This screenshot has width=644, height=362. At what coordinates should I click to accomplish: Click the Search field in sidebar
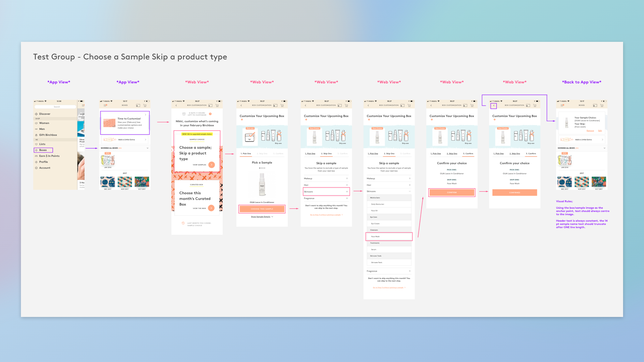57,107
